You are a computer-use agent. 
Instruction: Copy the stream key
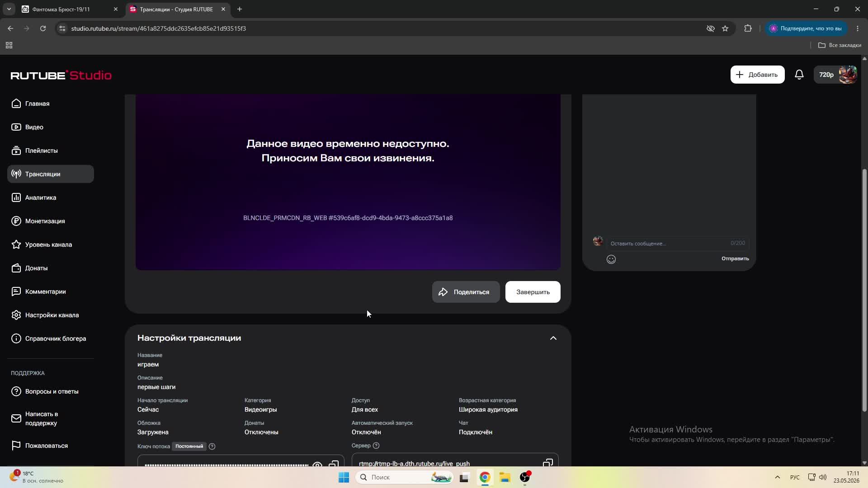[x=334, y=464]
